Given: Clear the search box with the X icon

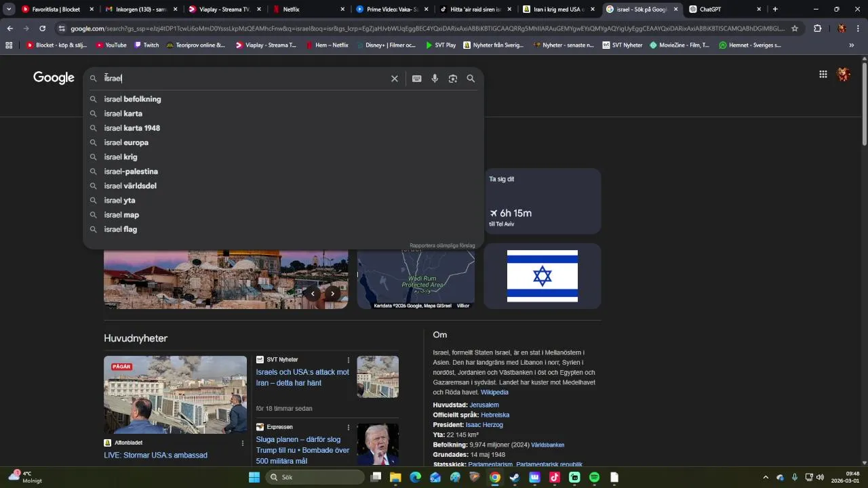Looking at the screenshot, I should tap(394, 79).
